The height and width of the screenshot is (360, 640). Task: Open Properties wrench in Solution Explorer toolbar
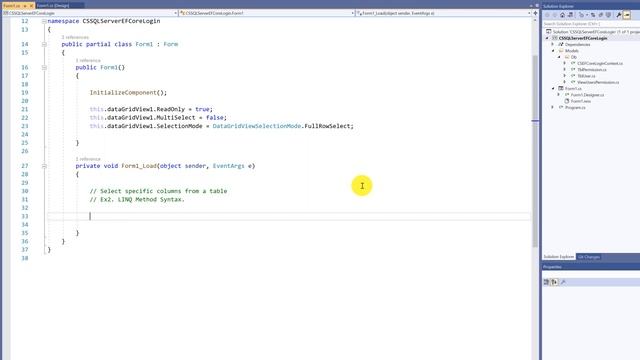pyautogui.click(x=619, y=15)
